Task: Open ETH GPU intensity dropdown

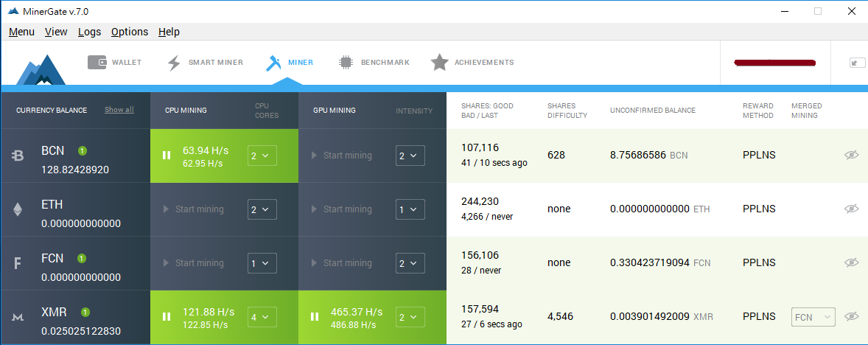Action: (x=410, y=209)
